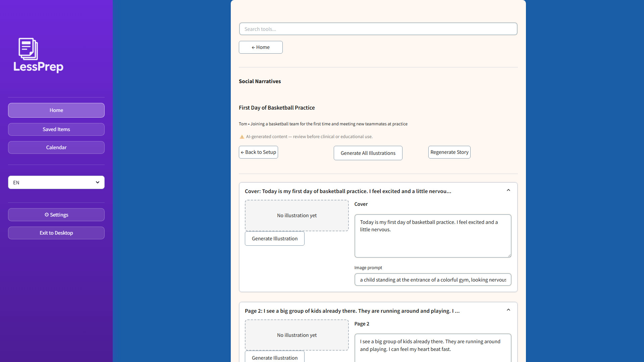Image resolution: width=644 pixels, height=362 pixels.
Task: Click the 'Social Narratives' heading
Action: click(x=260, y=81)
